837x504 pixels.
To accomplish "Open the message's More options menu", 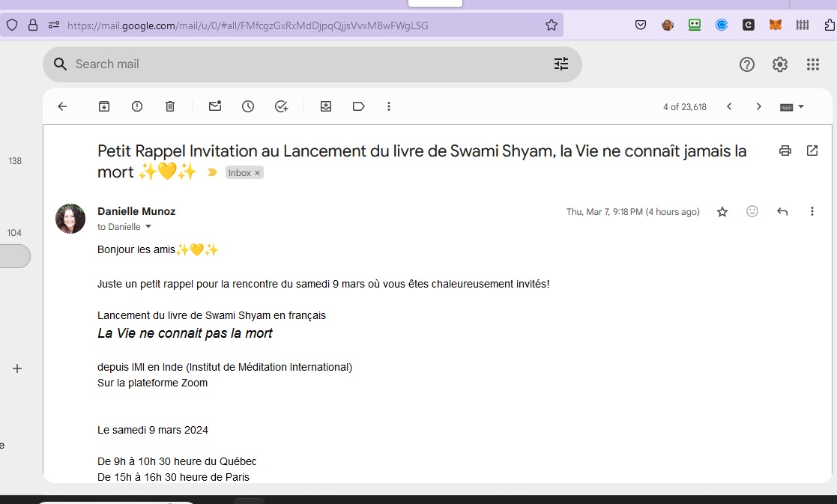I will point(812,212).
